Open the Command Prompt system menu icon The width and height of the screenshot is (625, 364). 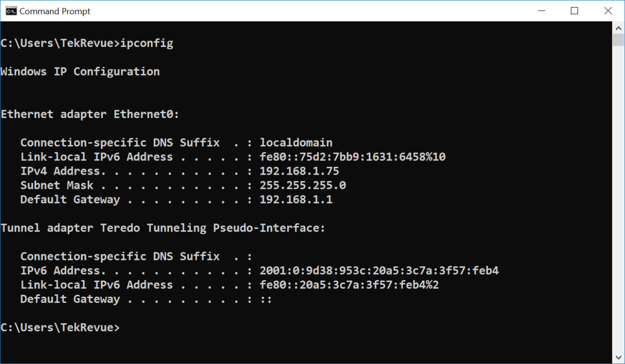pos(10,10)
